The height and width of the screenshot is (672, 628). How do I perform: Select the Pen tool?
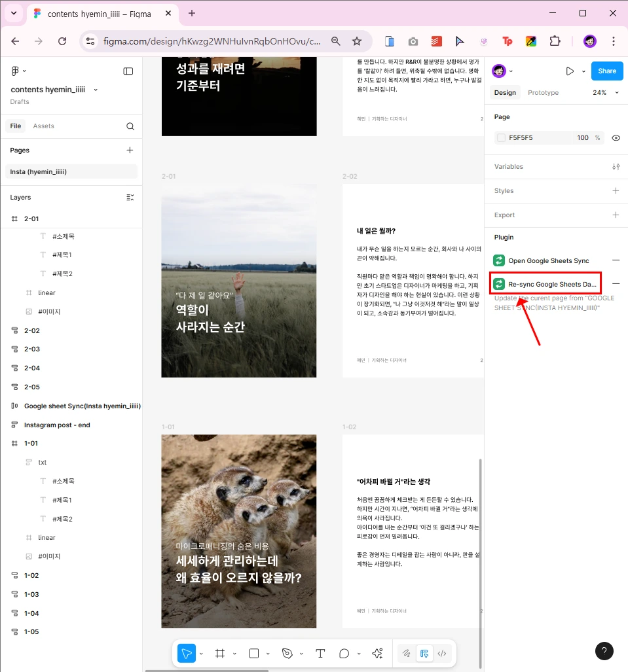(287, 653)
